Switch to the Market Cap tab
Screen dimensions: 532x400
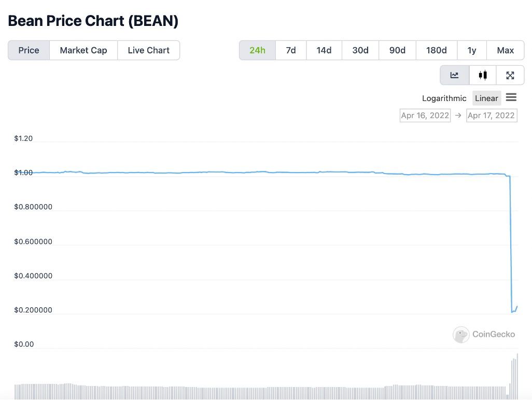tap(83, 50)
